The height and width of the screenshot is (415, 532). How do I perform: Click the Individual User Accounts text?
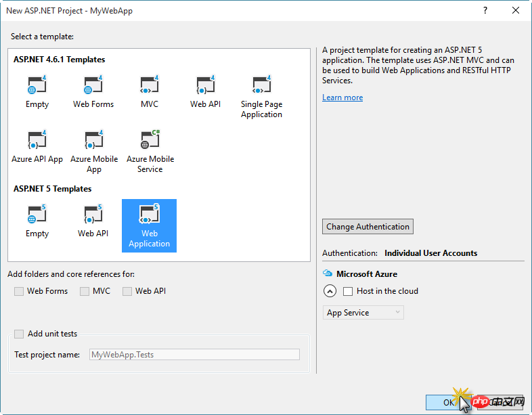(431, 253)
